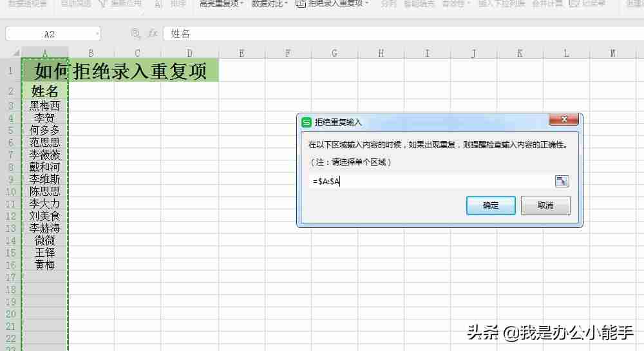Select column J header

(x=473, y=53)
